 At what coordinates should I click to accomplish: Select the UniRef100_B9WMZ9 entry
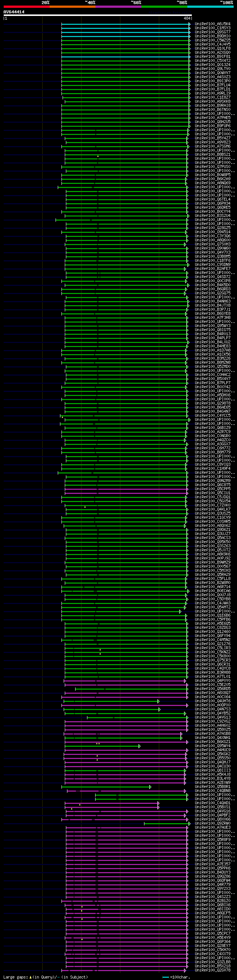[213, 562]
